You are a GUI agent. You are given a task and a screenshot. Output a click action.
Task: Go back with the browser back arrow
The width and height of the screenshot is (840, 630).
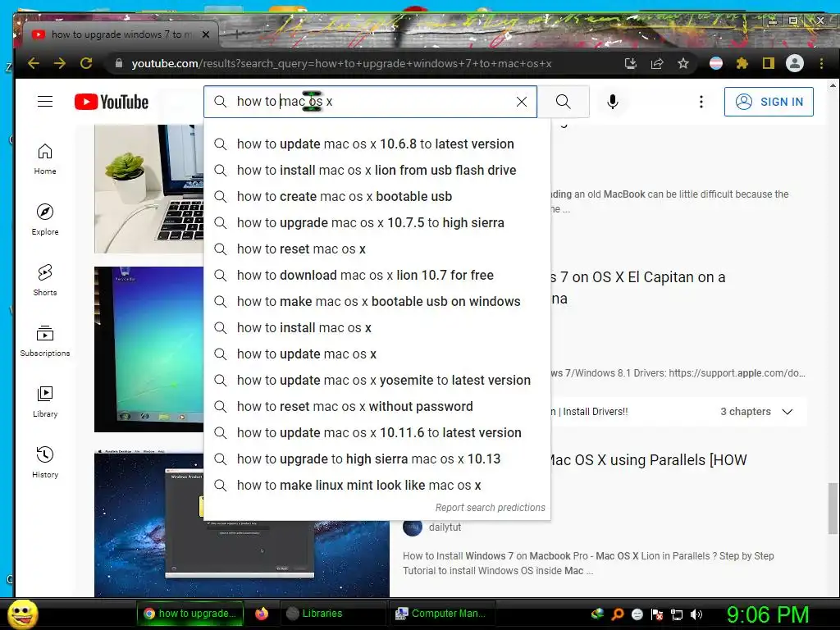(x=33, y=63)
